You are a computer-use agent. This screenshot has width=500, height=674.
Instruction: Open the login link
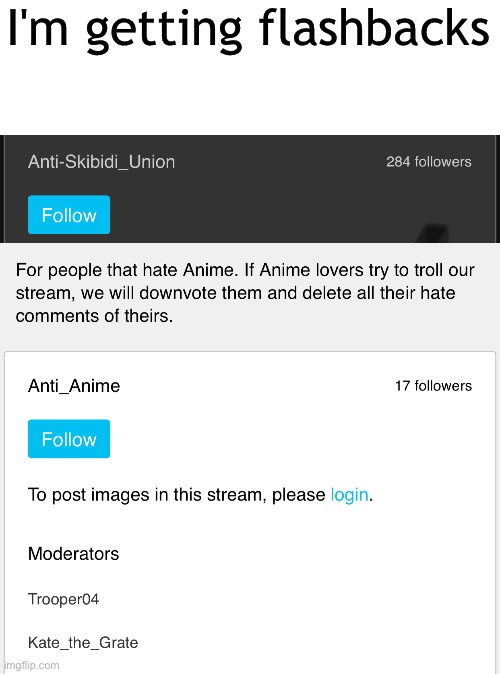(350, 495)
